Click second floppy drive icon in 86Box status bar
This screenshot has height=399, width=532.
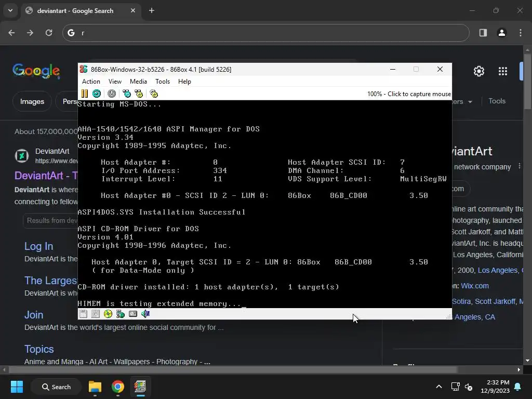click(x=96, y=314)
